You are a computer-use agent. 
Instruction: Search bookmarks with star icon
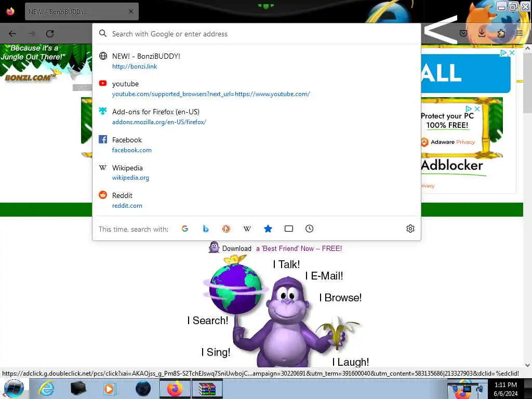[268, 229]
